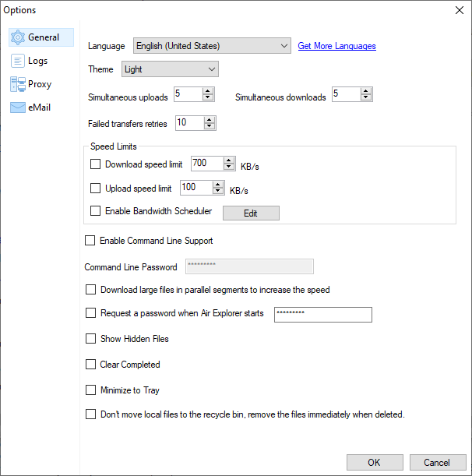Open the Language dropdown list
This screenshot has width=472, height=476.
click(212, 46)
